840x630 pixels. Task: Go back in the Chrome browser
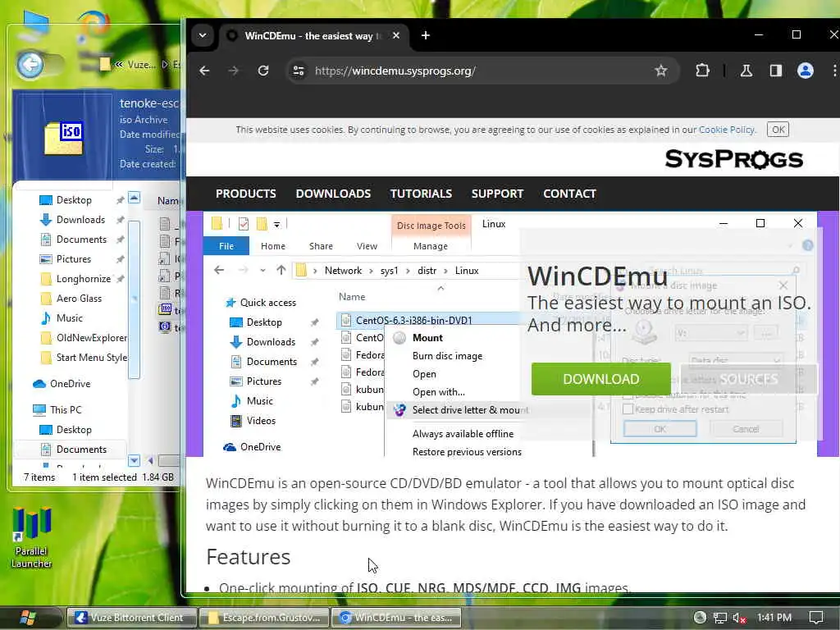tap(204, 71)
